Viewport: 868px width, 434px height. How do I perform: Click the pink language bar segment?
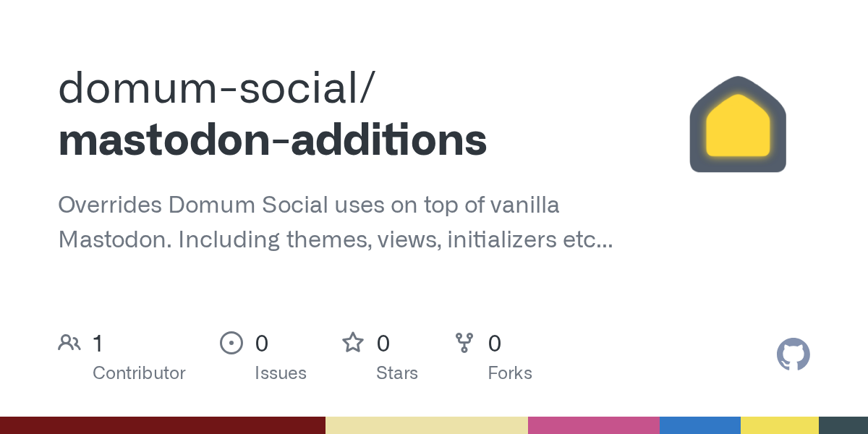[594, 425]
